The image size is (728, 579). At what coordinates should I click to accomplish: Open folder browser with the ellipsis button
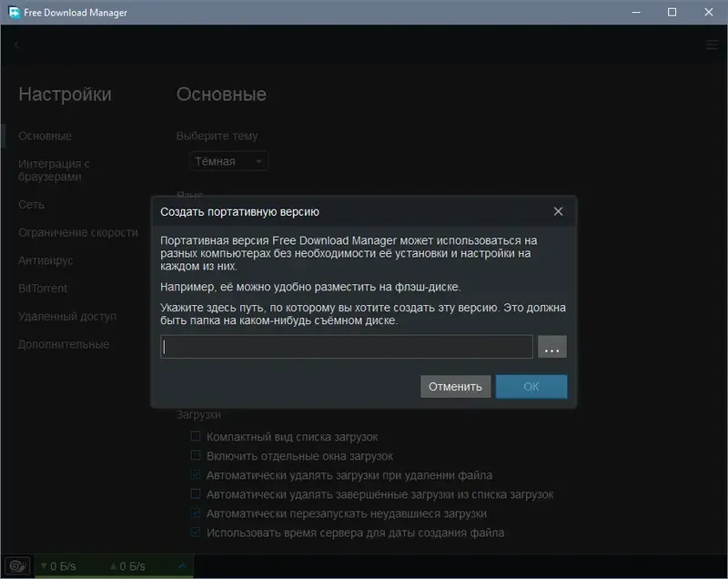552,347
